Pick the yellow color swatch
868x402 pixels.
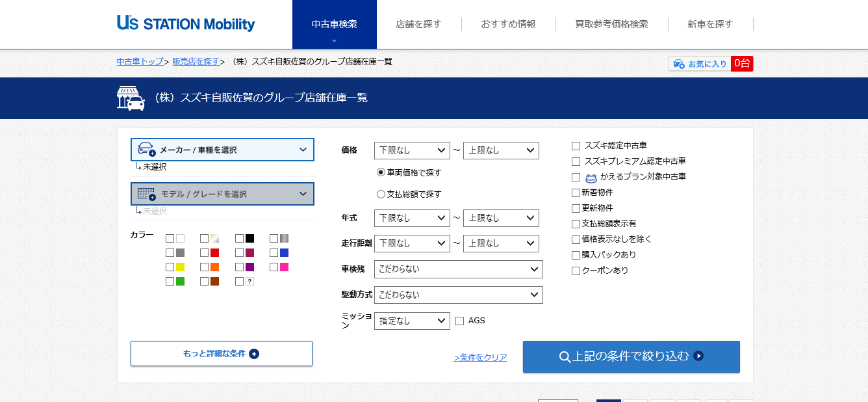click(x=180, y=267)
